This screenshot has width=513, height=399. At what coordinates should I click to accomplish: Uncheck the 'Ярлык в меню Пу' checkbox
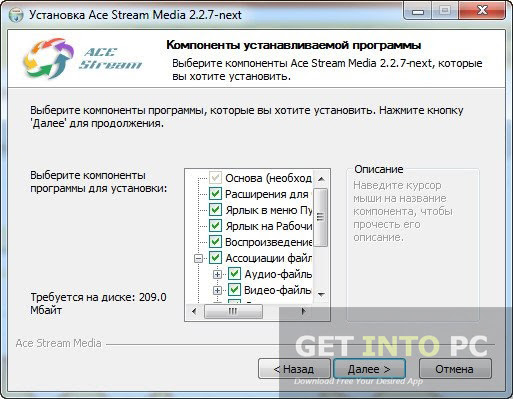click(x=215, y=209)
